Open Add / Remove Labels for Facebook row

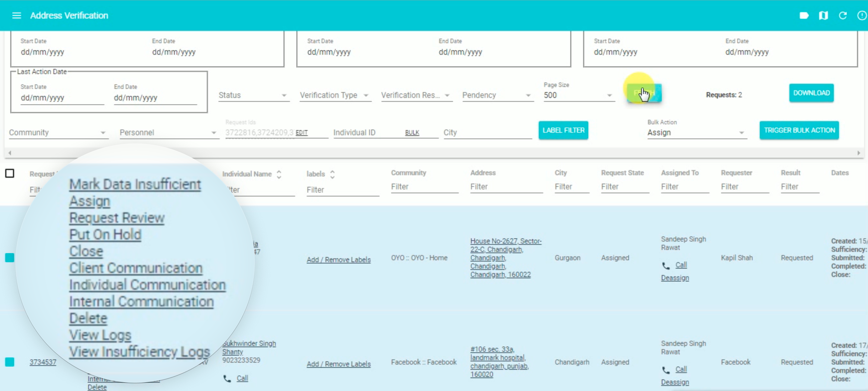338,364
